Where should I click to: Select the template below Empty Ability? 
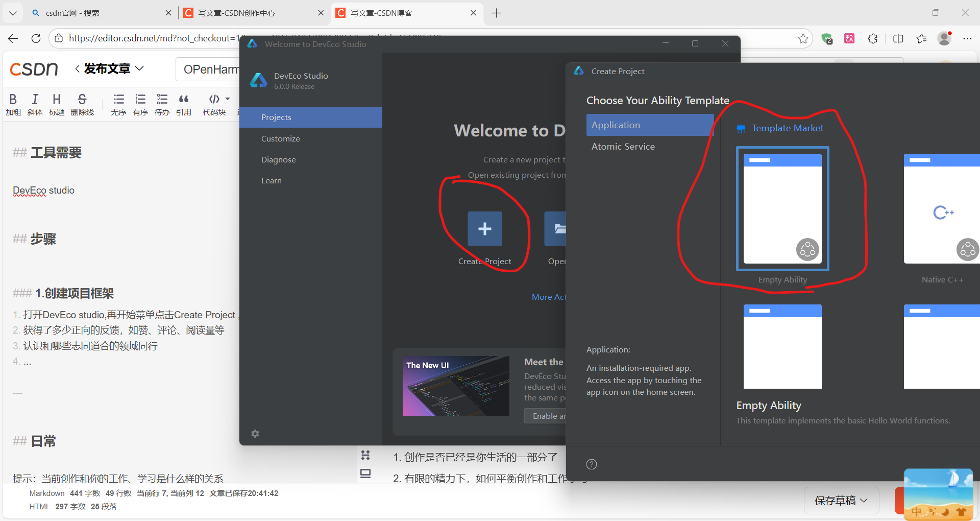pyautogui.click(x=782, y=346)
